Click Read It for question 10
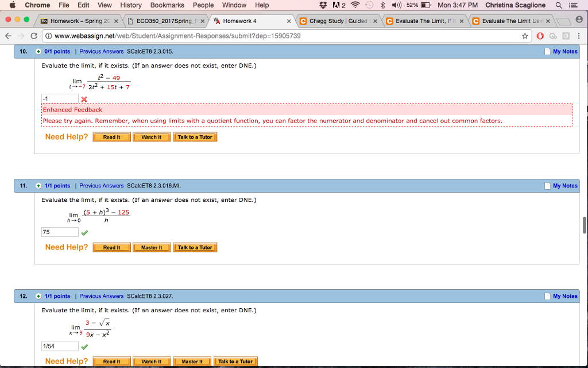 tap(112, 137)
